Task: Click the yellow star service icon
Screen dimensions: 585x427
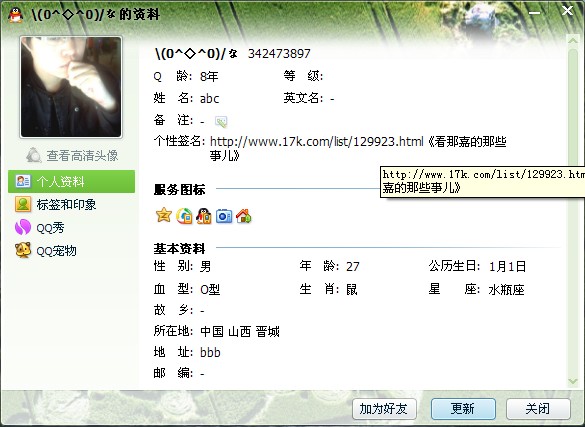Action: [x=163, y=216]
